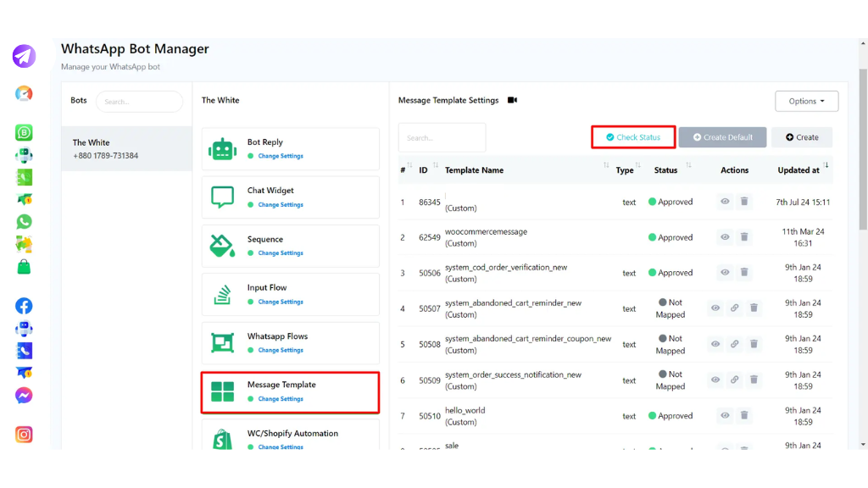868x488 pixels.
Task: Click the Bot Reply robot icon
Action: tap(223, 149)
